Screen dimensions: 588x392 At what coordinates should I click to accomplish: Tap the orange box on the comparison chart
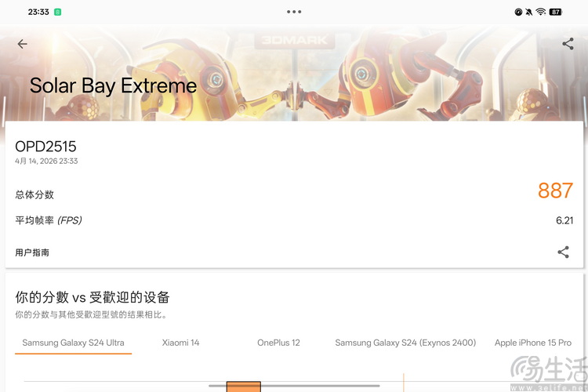(x=243, y=386)
